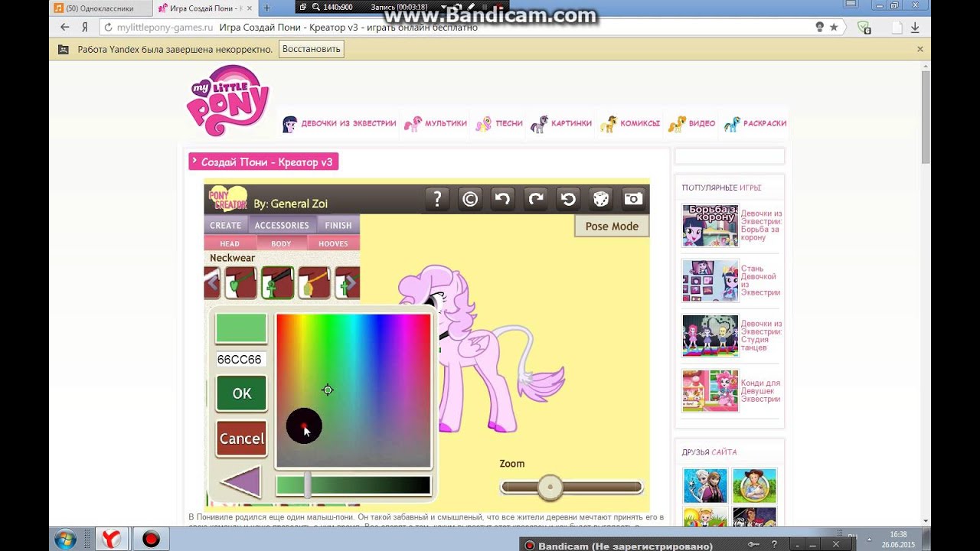
Task: Open Windows Start button
Action: click(65, 539)
